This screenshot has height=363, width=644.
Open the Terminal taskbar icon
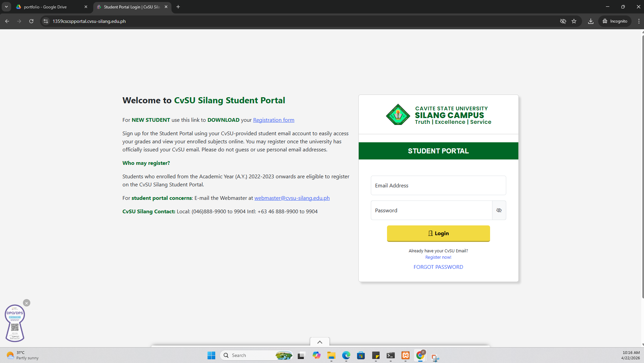click(390, 355)
